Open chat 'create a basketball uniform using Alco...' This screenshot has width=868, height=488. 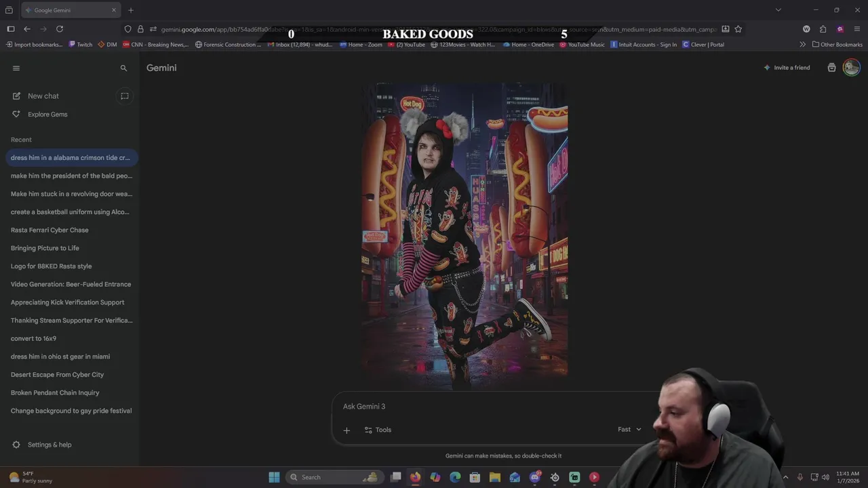tap(71, 212)
